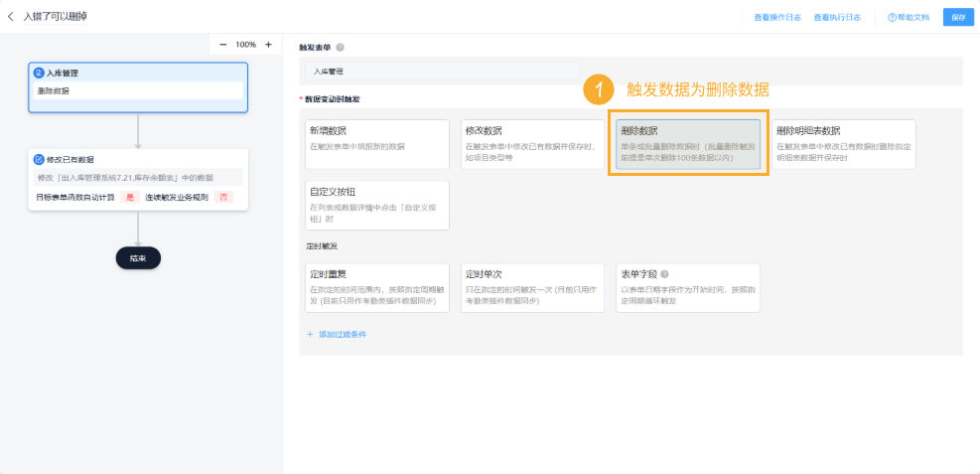
Task: Click help icon next to 表单字段
Action: point(664,274)
